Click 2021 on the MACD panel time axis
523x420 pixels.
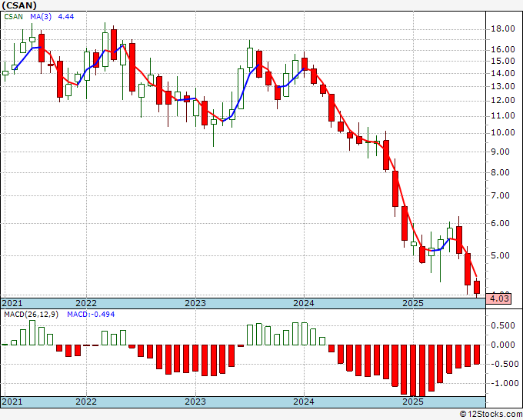(12, 402)
